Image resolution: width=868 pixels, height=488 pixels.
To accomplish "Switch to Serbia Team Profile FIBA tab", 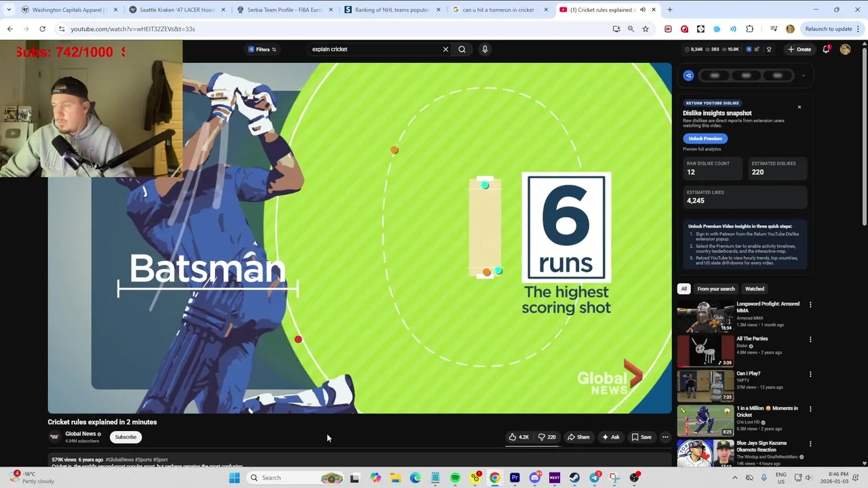I will [x=284, y=9].
